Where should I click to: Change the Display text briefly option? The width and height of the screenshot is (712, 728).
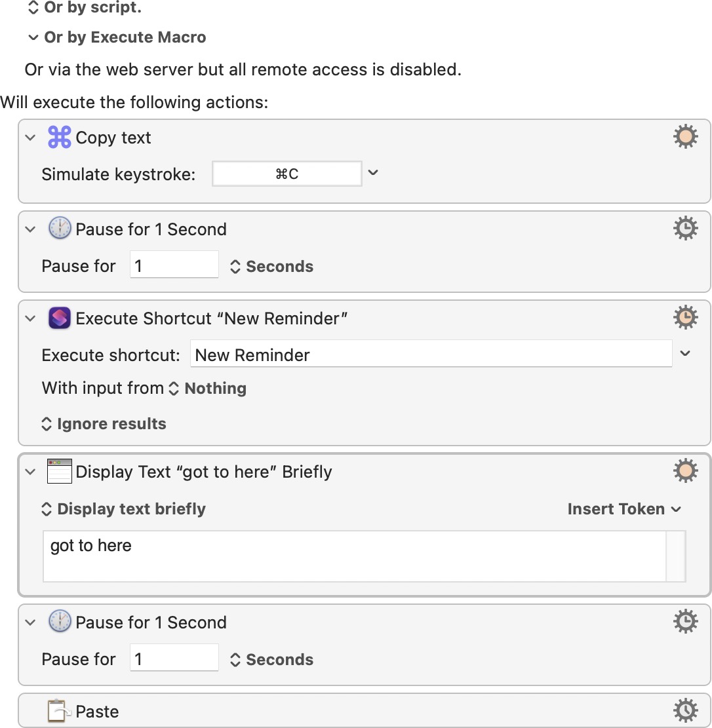124,509
